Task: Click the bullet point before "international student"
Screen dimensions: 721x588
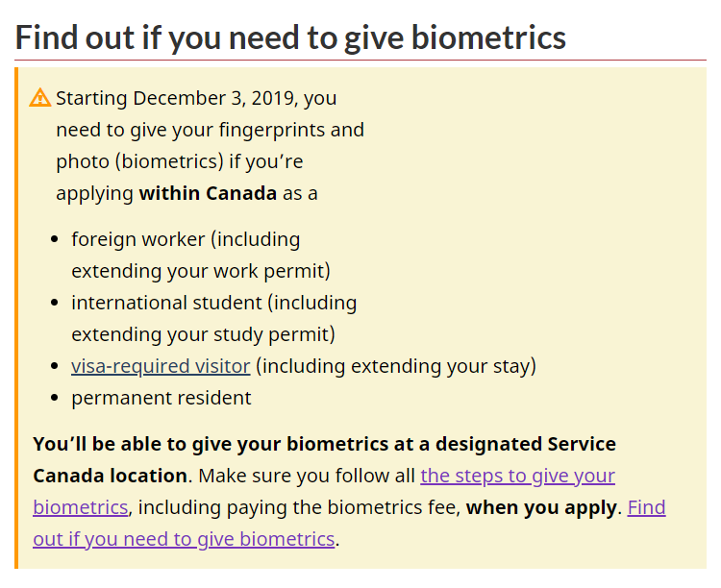Action: (57, 303)
